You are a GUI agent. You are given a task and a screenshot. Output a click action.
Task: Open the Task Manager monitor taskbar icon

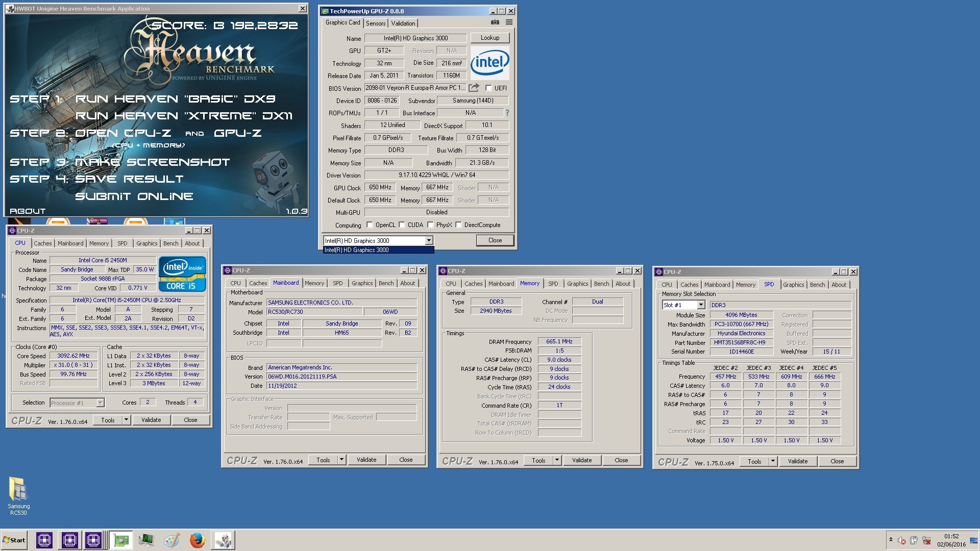click(x=146, y=540)
